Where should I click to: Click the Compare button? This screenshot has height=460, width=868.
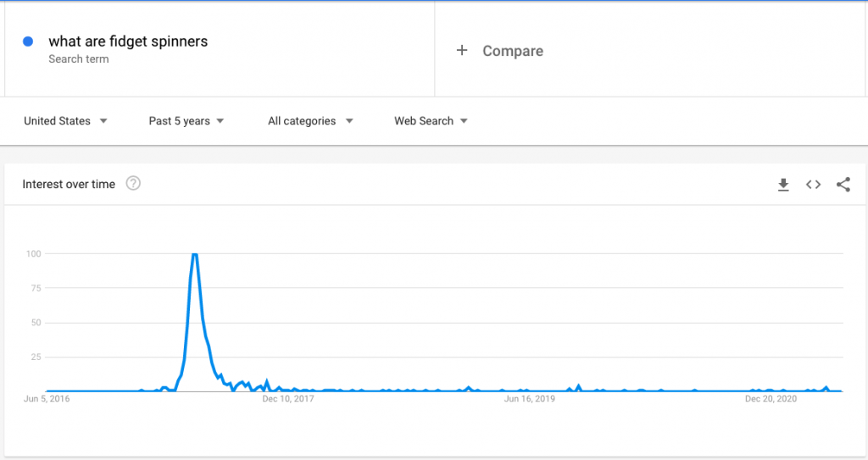click(512, 51)
